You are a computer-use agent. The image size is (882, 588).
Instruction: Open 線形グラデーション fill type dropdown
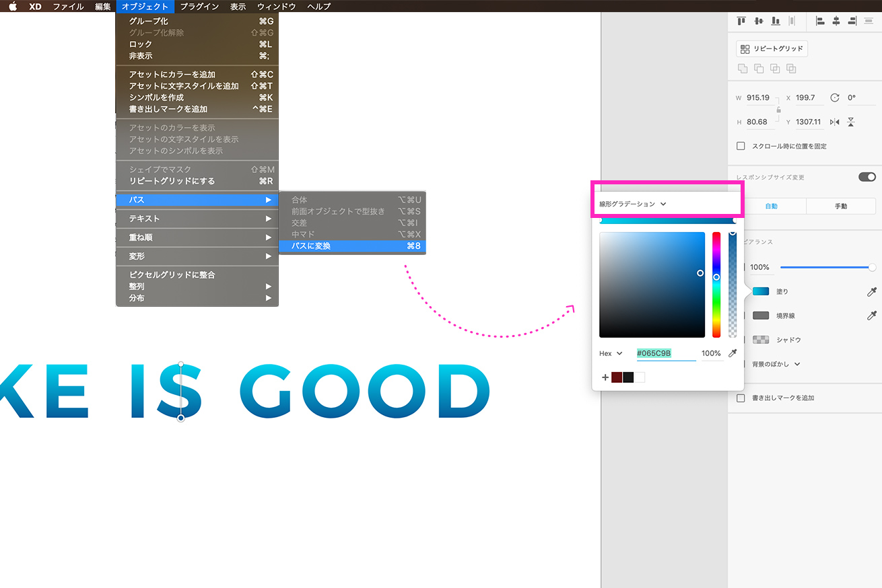pos(632,204)
